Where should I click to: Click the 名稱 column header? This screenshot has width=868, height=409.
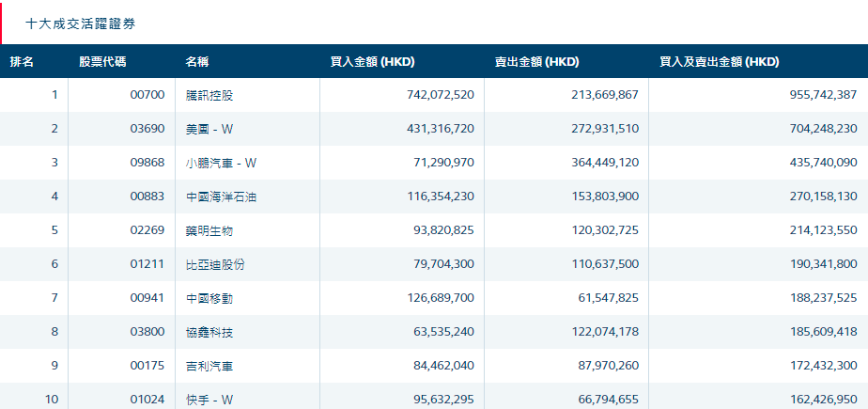(x=197, y=62)
